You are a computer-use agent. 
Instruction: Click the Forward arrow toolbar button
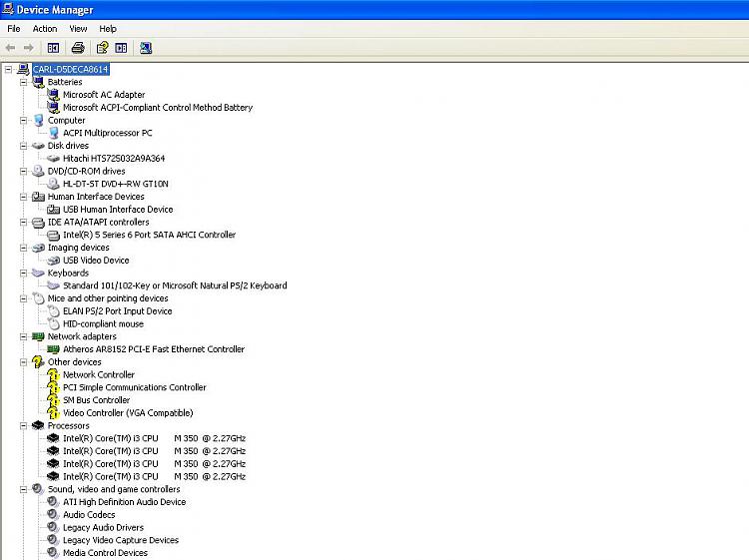(29, 48)
